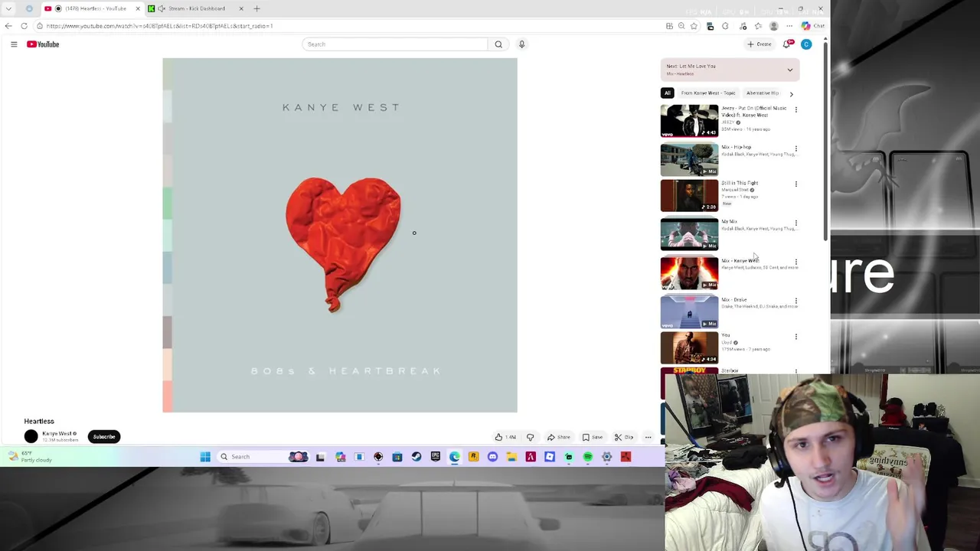Open browser zoom out magnifier icon
The width and height of the screenshot is (980, 551).
point(681,26)
